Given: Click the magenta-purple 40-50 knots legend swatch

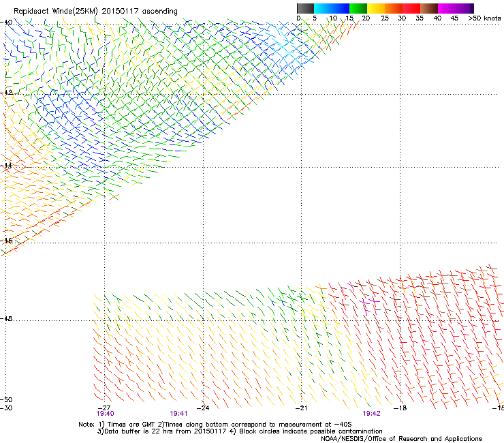Looking at the screenshot, I should [x=456, y=8].
